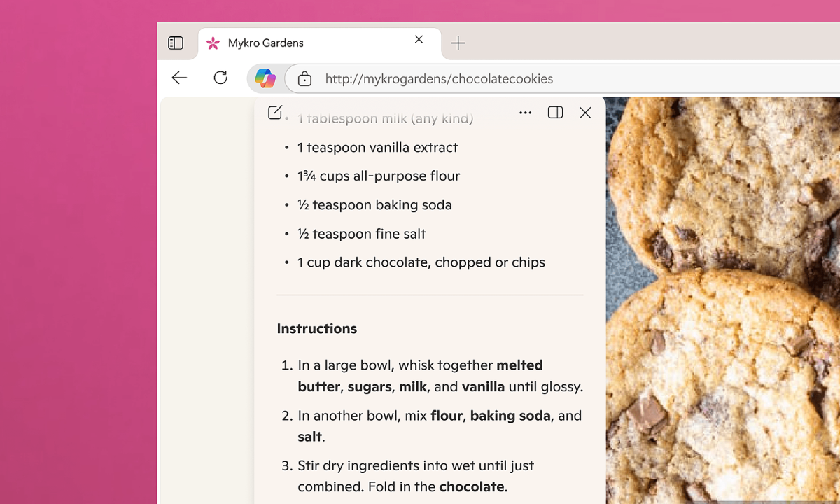Image resolution: width=840 pixels, height=504 pixels.
Task: Click the all-purpose flour ingredient line
Action: click(379, 176)
